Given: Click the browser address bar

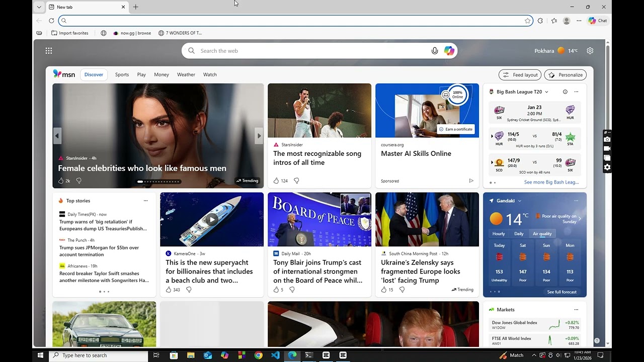Looking at the screenshot, I should click(295, 21).
